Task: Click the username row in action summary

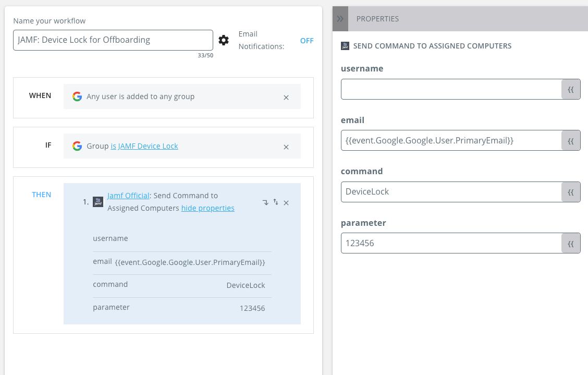Action: coord(182,238)
